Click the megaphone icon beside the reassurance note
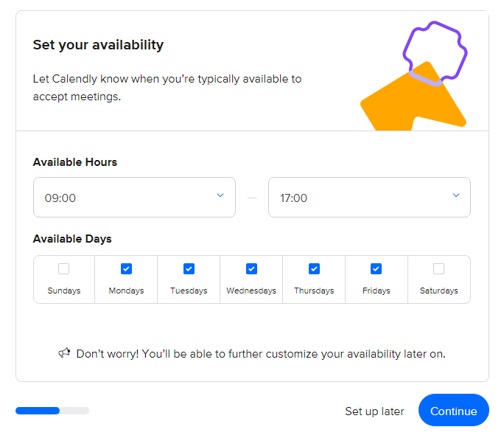Screen dimensions: 504x438 tap(64, 352)
